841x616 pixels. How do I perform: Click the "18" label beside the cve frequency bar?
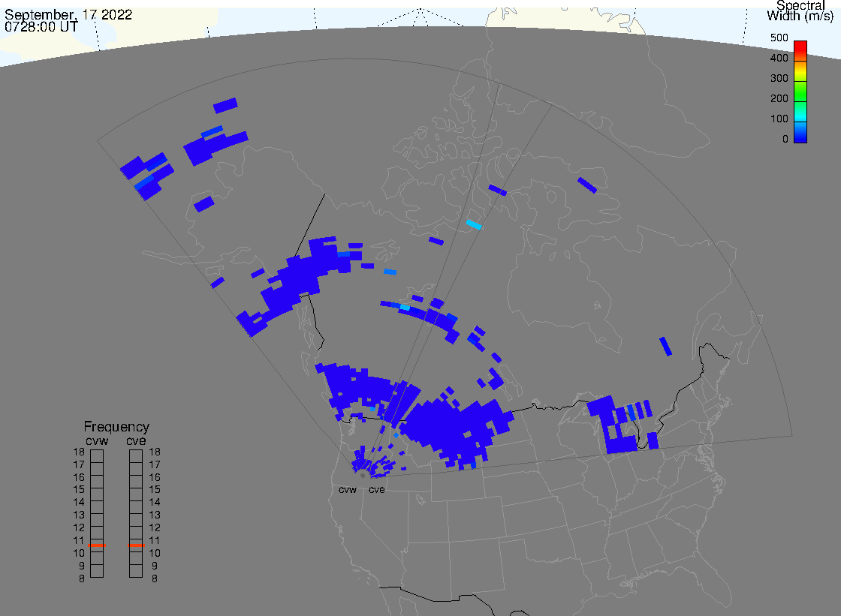(155, 452)
